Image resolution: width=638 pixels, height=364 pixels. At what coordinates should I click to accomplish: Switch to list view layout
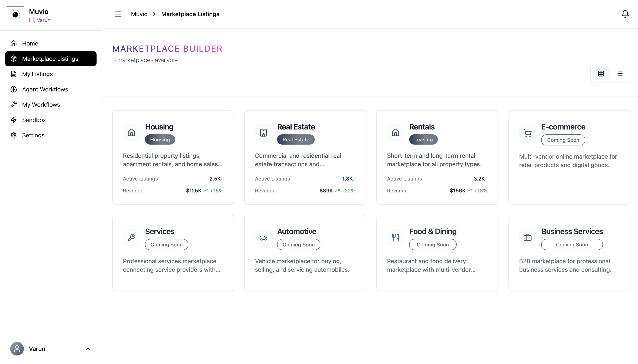click(x=619, y=74)
